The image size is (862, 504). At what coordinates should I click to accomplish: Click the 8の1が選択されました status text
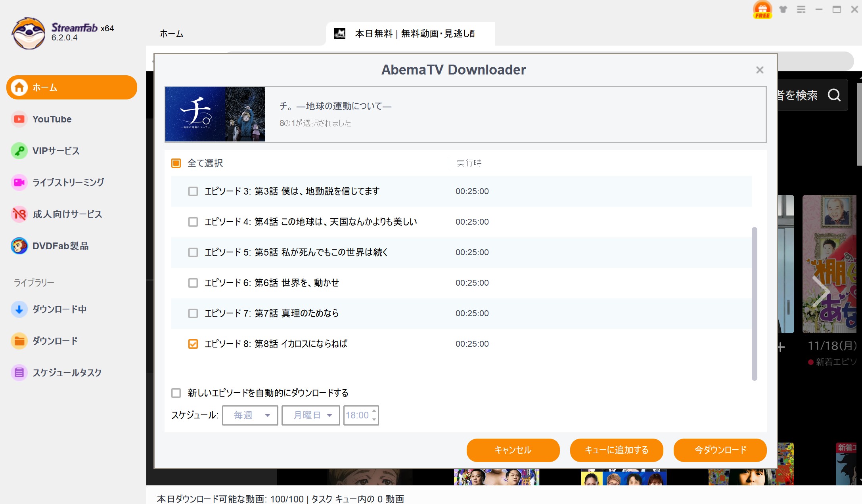coord(315,123)
